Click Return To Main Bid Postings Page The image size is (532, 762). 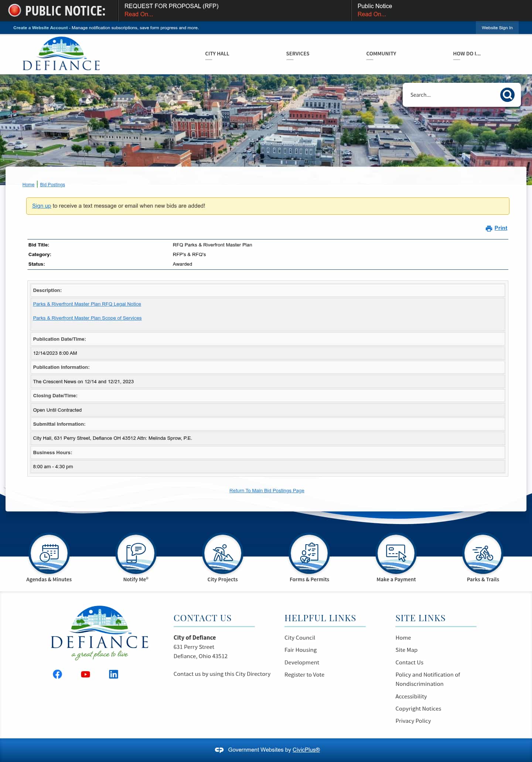point(267,491)
